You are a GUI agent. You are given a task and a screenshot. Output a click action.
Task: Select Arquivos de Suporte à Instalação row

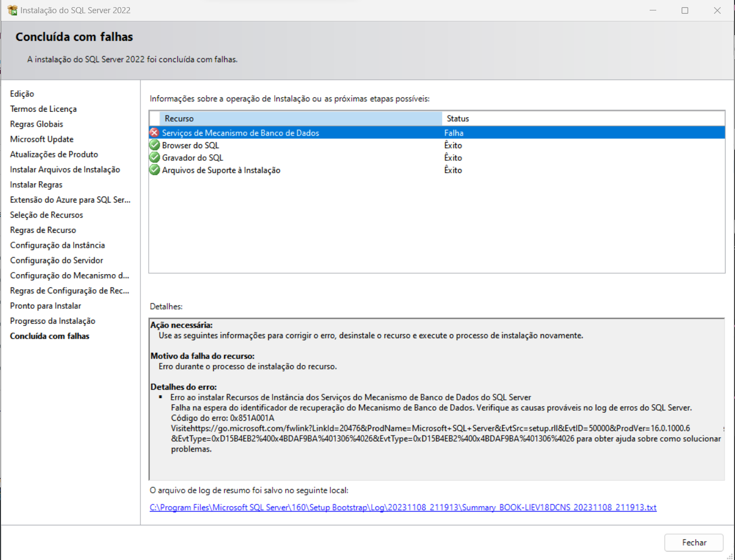click(437, 170)
